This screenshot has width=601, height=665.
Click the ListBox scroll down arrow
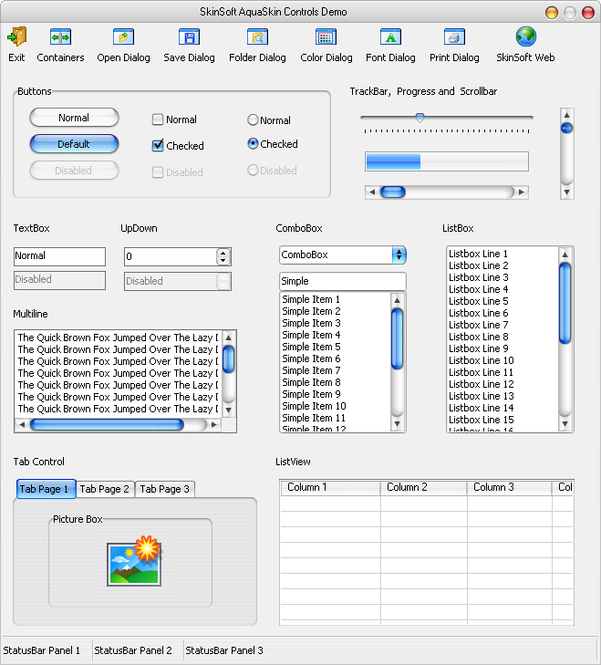pyautogui.click(x=565, y=424)
